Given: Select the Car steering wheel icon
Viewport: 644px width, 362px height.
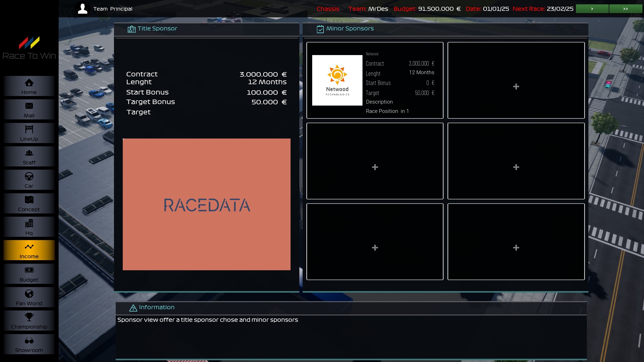Looking at the screenshot, I should [29, 176].
